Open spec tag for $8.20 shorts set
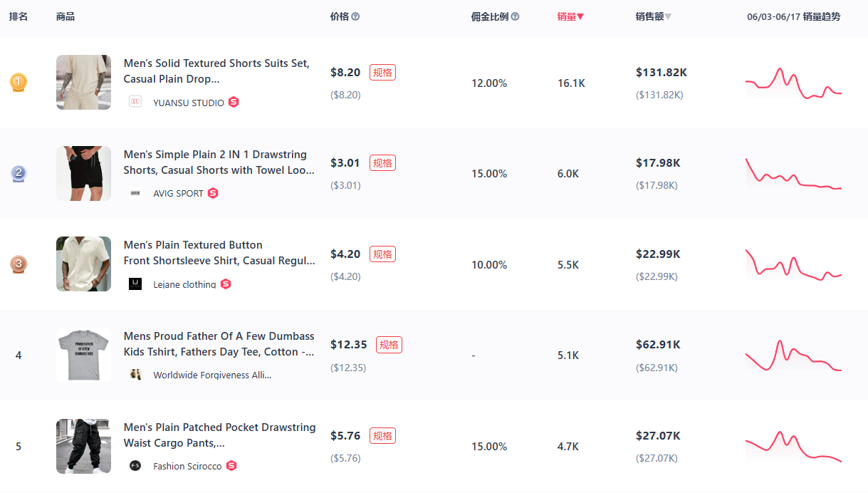The image size is (868, 493). [382, 72]
